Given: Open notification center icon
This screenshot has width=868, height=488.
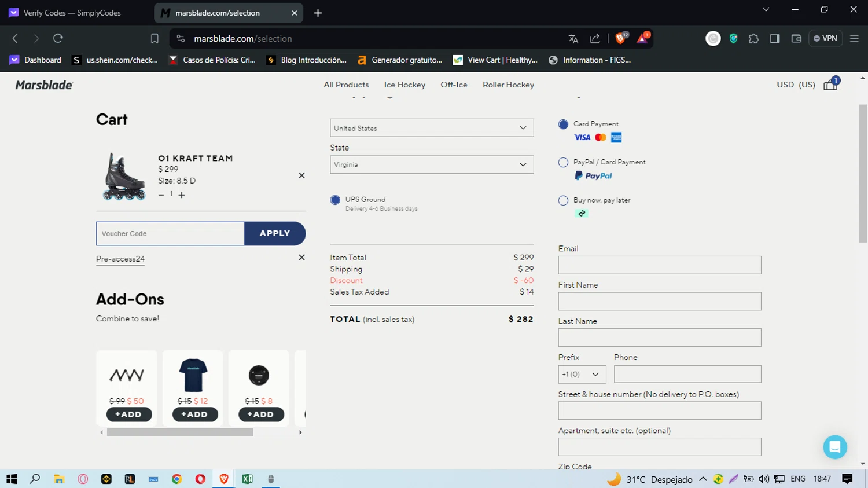Looking at the screenshot, I should pyautogui.click(x=847, y=479).
